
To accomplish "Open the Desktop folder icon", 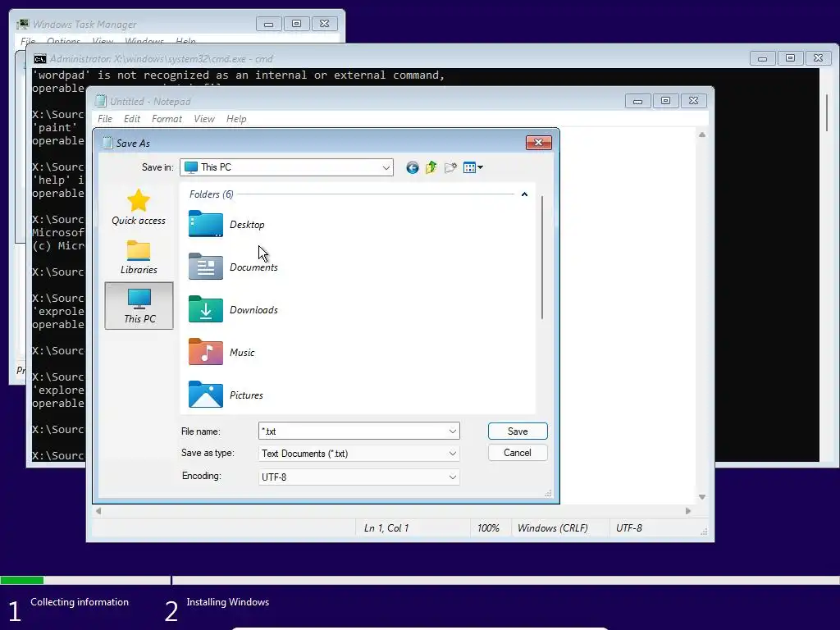I will (x=206, y=224).
